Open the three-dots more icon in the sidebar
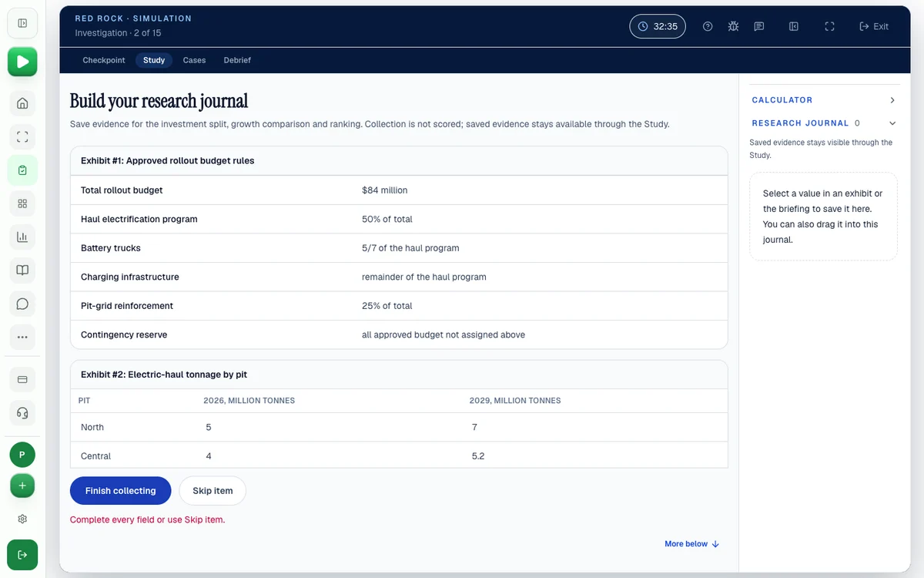This screenshot has width=924, height=578. pyautogui.click(x=22, y=337)
